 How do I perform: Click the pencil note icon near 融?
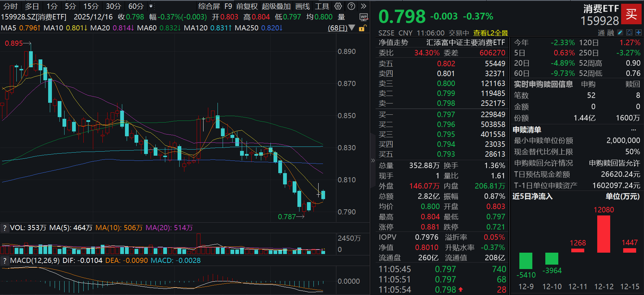pos(620,32)
